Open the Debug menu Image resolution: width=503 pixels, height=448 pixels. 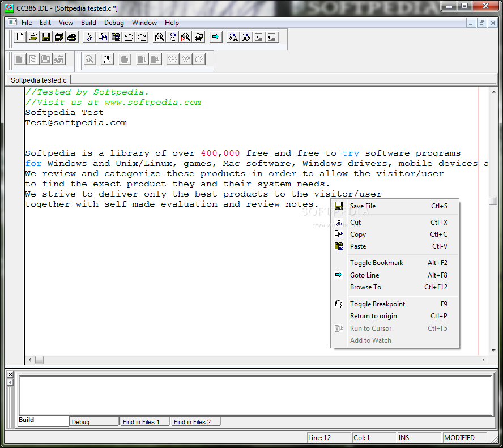(114, 23)
